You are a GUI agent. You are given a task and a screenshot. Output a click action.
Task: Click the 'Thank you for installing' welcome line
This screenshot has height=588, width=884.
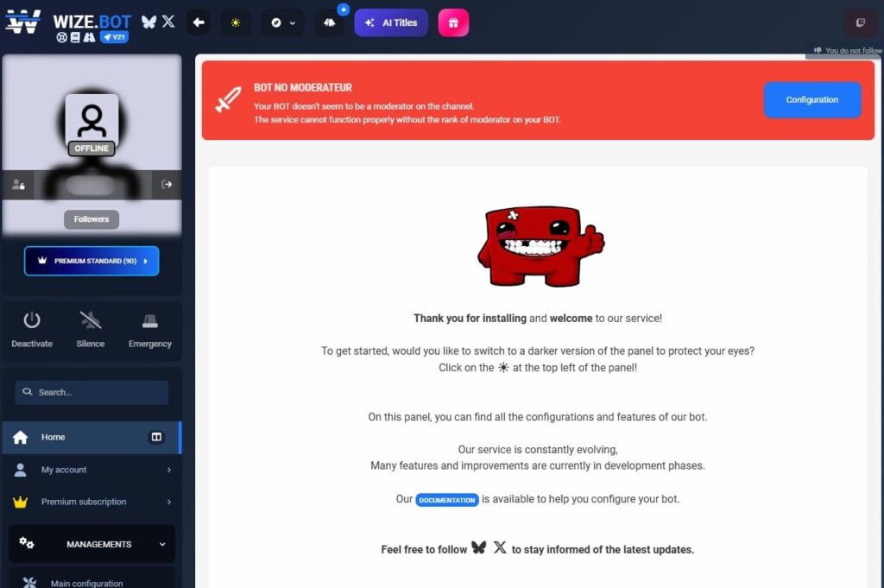(537, 318)
